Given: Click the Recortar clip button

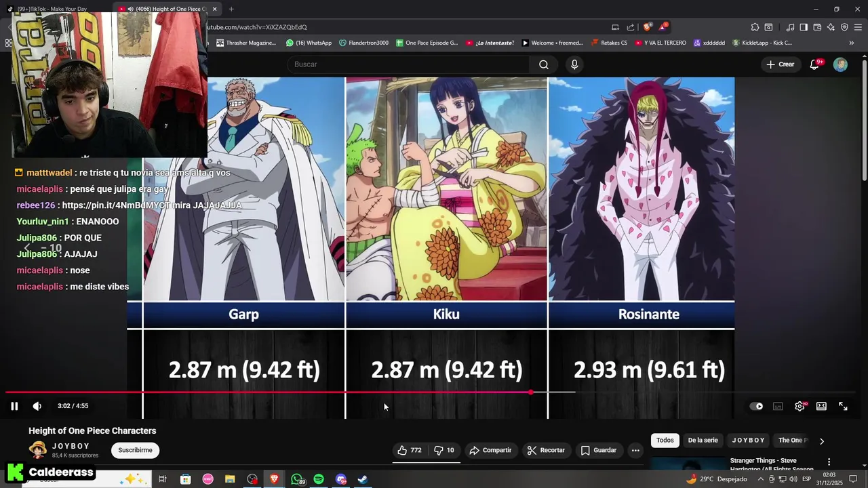Looking at the screenshot, I should (x=546, y=450).
